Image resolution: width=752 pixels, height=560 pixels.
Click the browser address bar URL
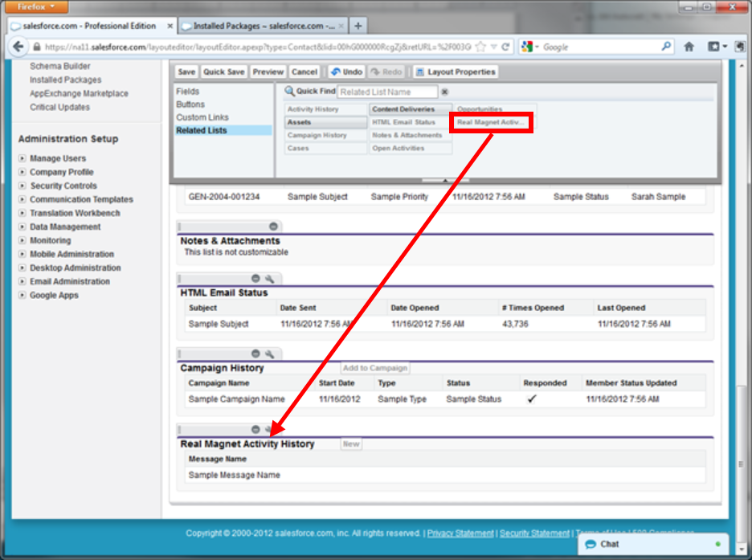258,47
